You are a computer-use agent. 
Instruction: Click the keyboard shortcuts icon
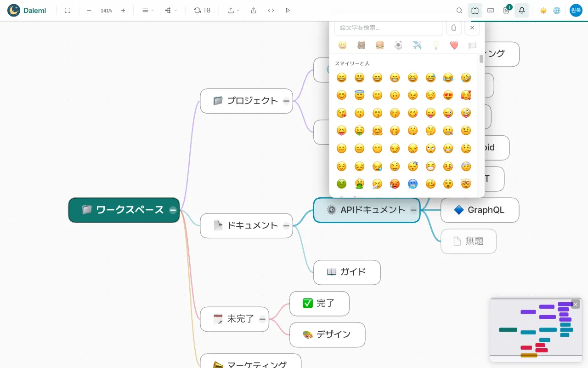point(491,10)
